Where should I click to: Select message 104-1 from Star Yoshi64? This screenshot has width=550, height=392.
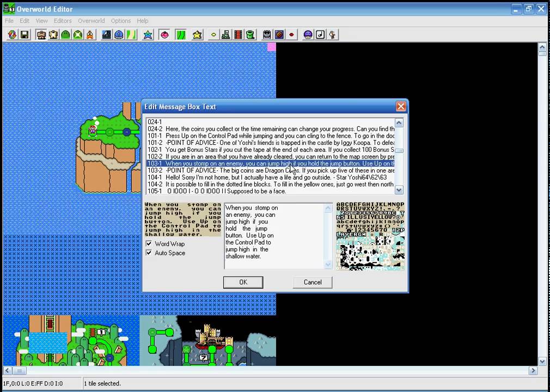270,177
